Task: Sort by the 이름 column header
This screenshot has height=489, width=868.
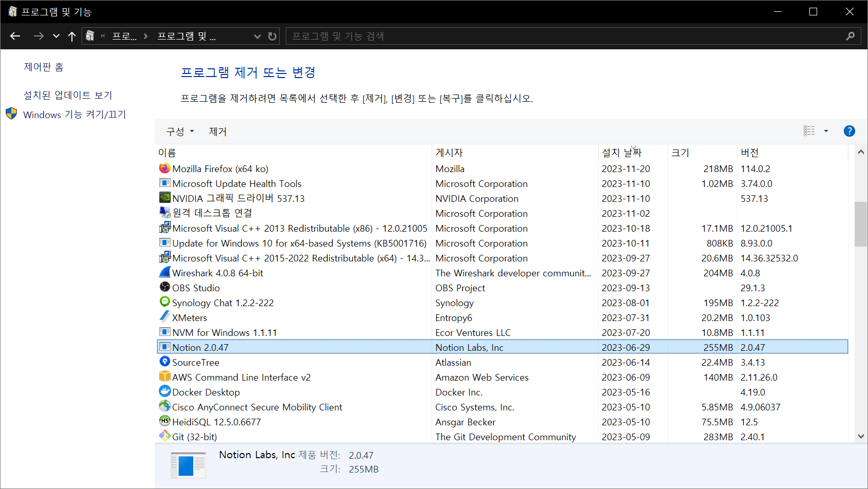Action: coord(294,153)
